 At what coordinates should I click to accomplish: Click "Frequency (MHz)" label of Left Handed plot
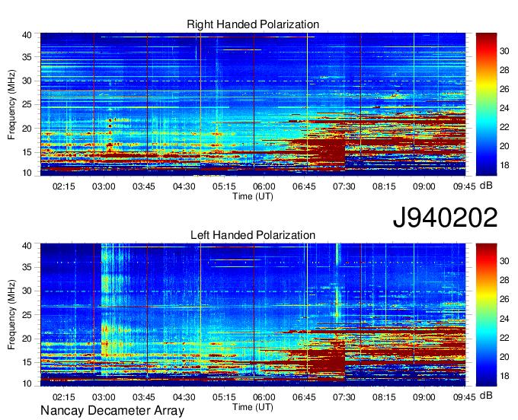click(x=11, y=315)
